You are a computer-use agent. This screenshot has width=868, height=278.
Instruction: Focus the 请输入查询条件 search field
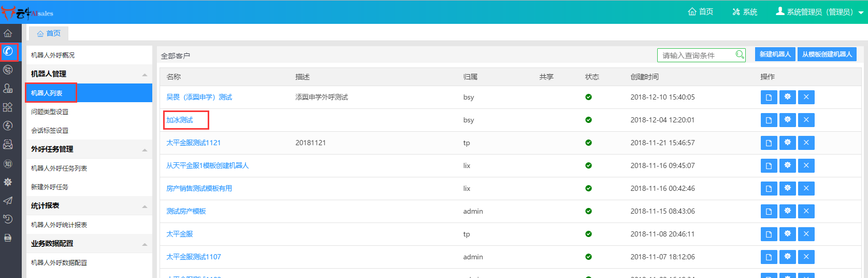click(x=697, y=55)
